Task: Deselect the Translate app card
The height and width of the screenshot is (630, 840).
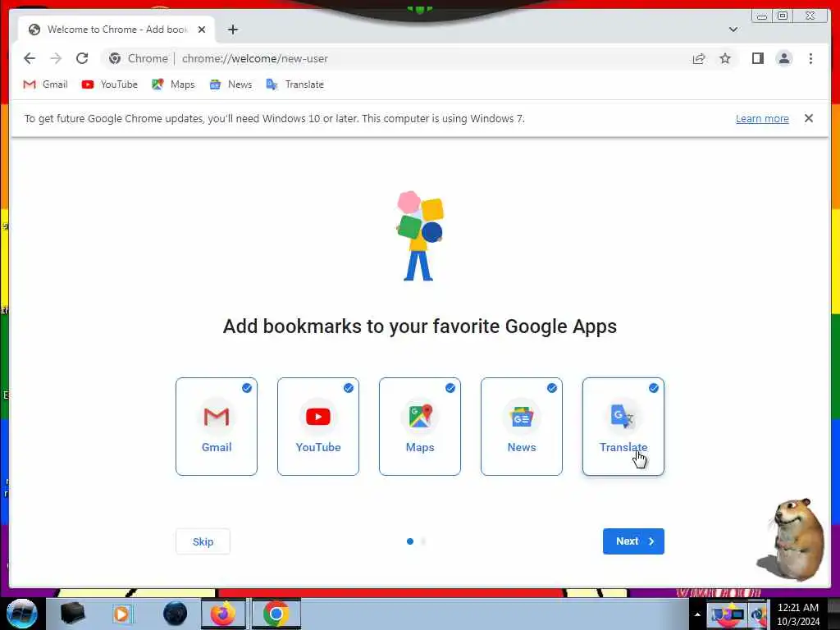Action: tap(623, 427)
